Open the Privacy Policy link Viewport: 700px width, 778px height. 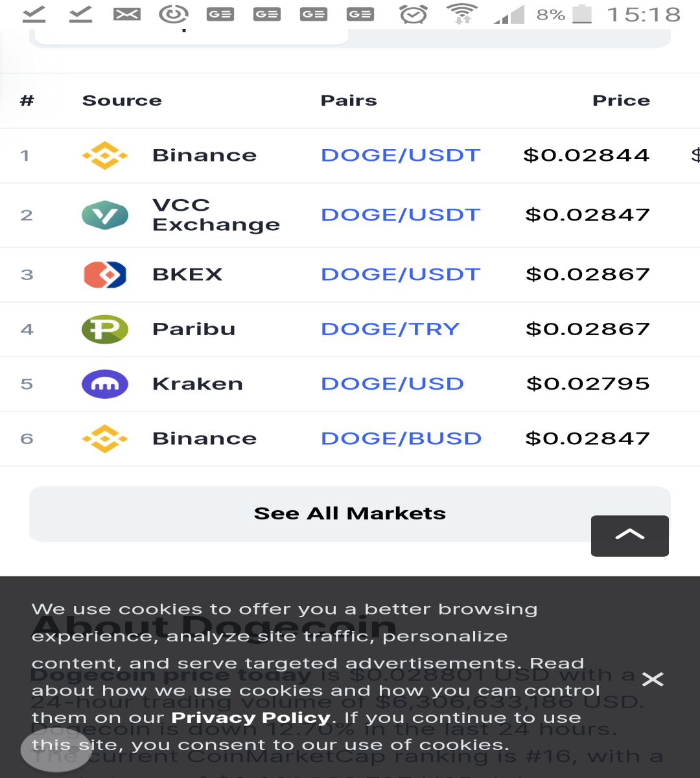tap(251, 718)
